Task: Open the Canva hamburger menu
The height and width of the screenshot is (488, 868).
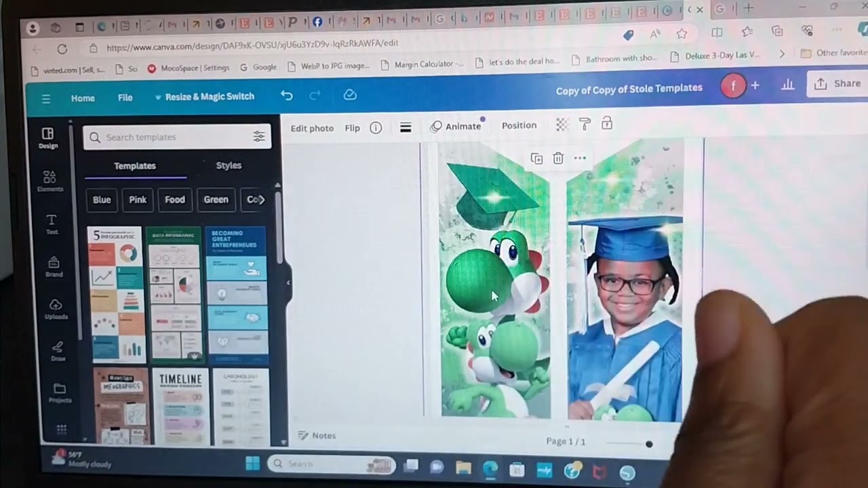Action: tap(46, 99)
